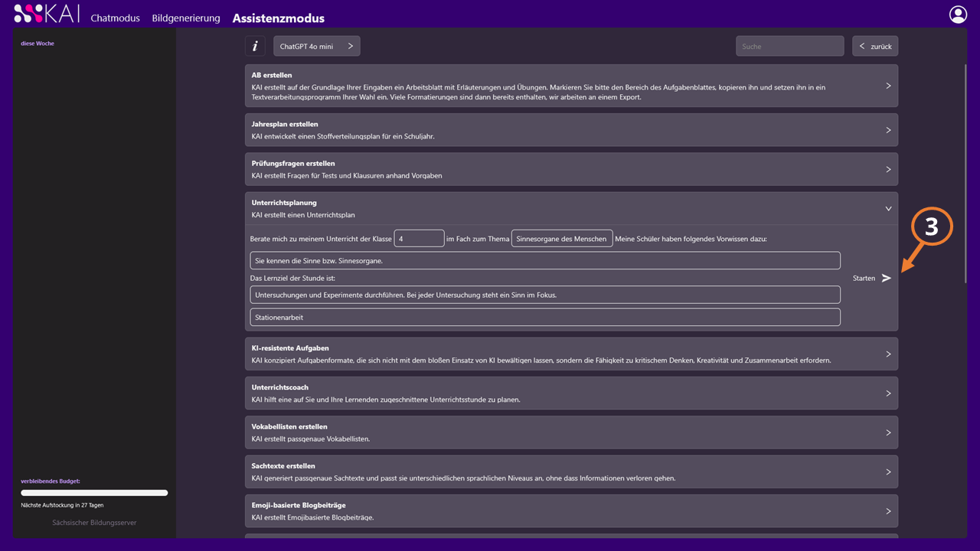Image resolution: width=980 pixels, height=551 pixels.
Task: Expand the KI-resistente Aufgaben assistant
Action: (571, 354)
